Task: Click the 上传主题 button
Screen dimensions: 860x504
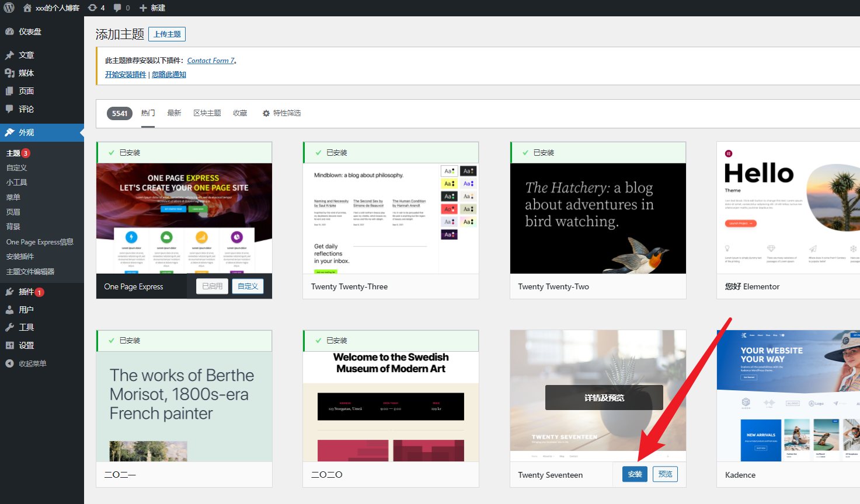Action: click(x=167, y=34)
